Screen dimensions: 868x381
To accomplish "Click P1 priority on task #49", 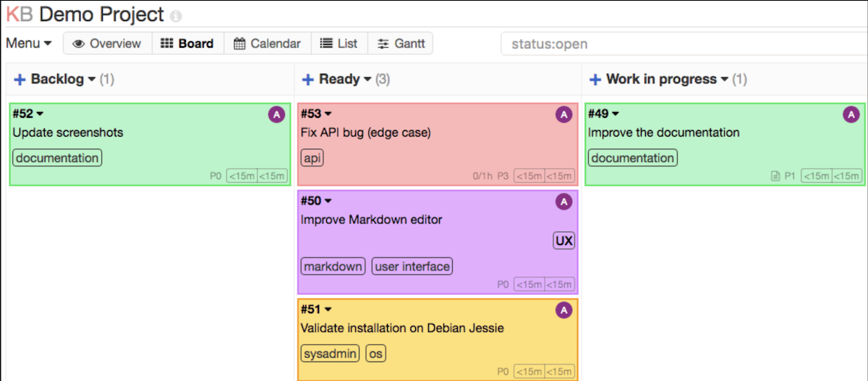I will coord(791,176).
